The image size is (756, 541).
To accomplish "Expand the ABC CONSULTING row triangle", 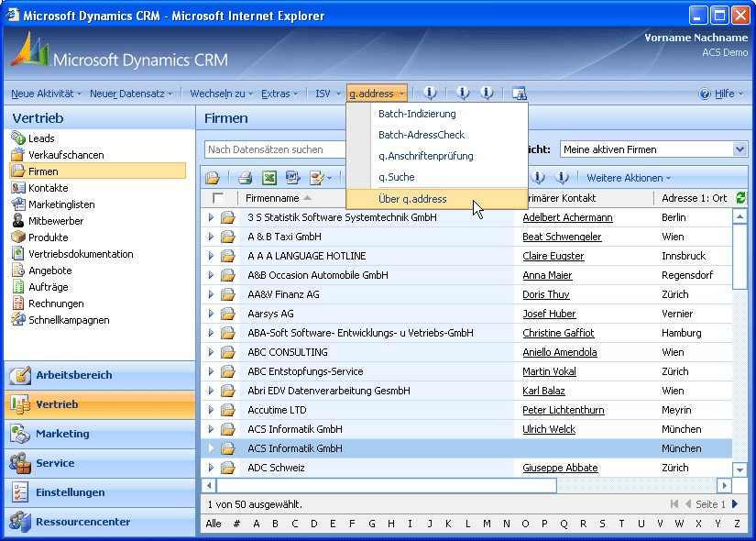I will [211, 352].
